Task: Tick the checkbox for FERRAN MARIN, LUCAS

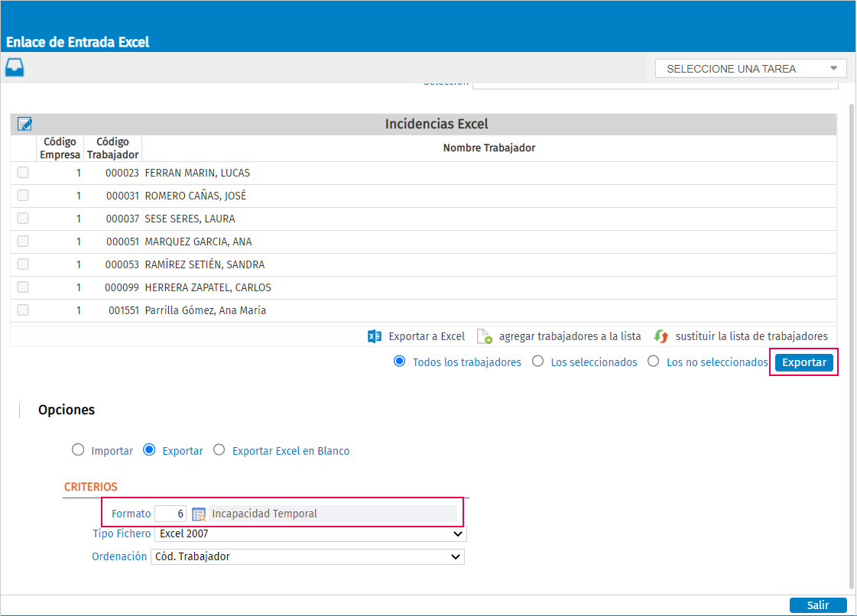Action: pos(23,173)
